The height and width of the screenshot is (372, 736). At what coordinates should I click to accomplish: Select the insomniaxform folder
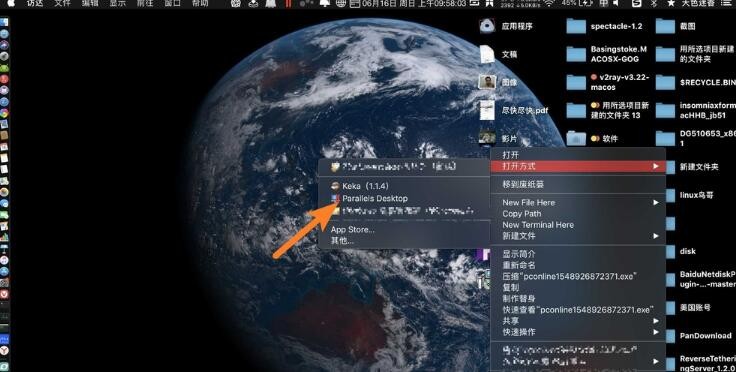point(665,111)
